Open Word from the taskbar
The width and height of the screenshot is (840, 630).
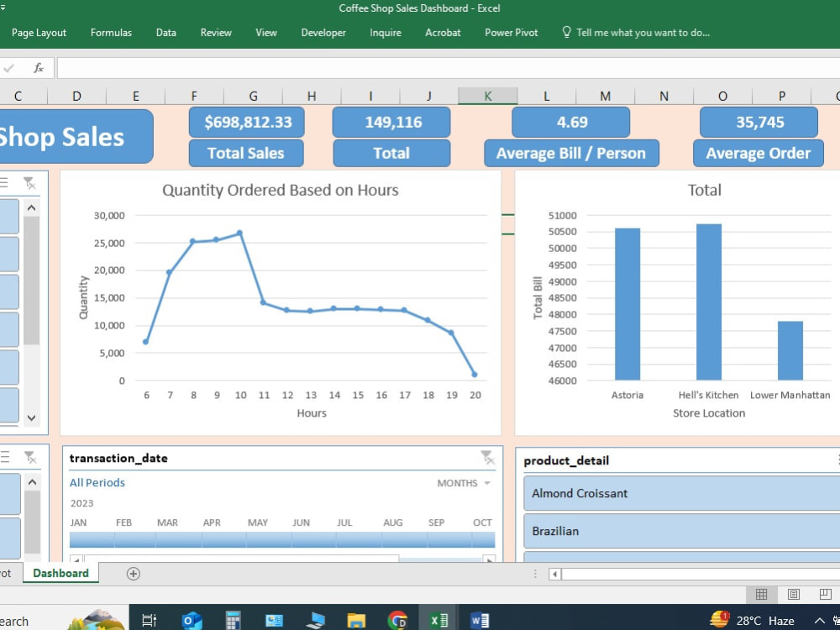tap(480, 621)
